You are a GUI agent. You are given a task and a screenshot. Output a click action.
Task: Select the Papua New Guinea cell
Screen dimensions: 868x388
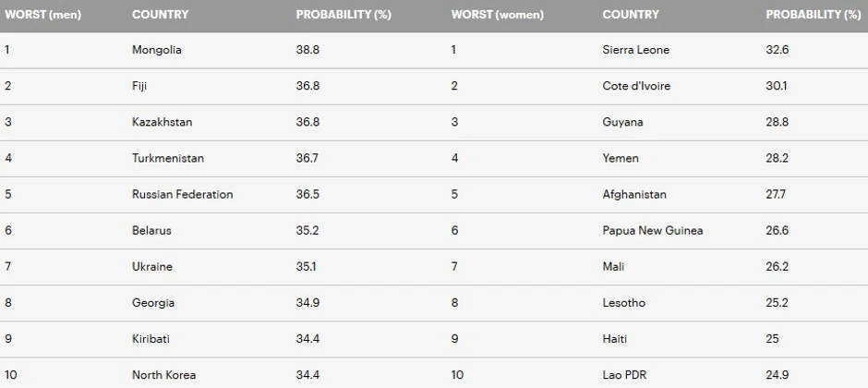652,231
